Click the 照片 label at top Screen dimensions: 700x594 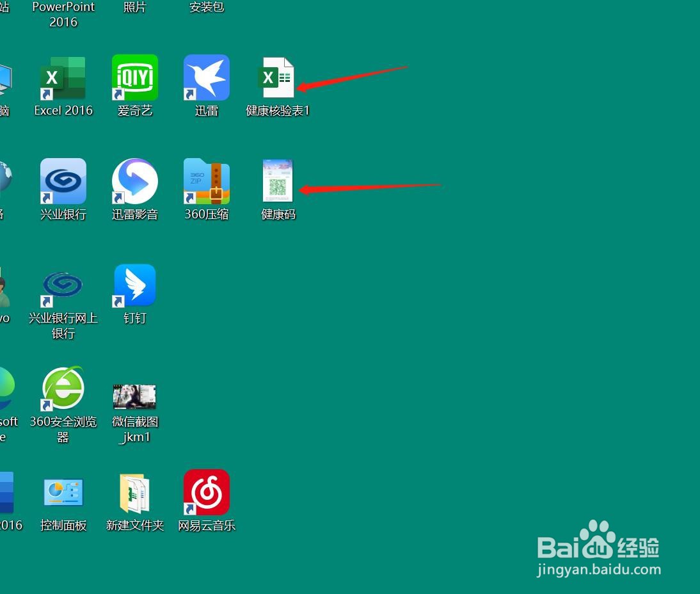(135, 6)
